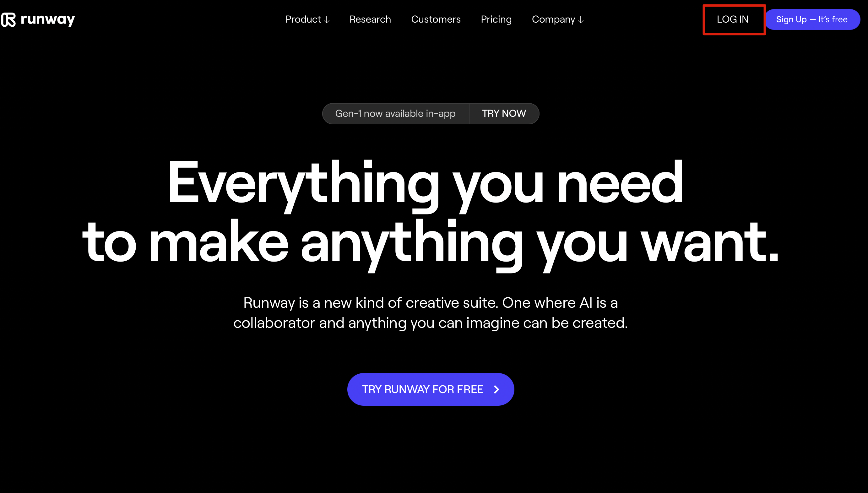Enable free trial via sign up toggle
This screenshot has width=868, height=493.
pos(811,19)
